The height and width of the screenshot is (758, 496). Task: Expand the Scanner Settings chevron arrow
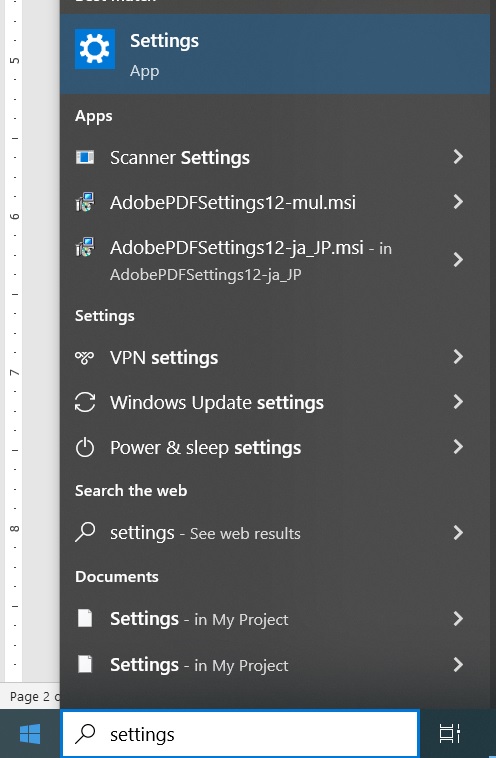[x=458, y=157]
